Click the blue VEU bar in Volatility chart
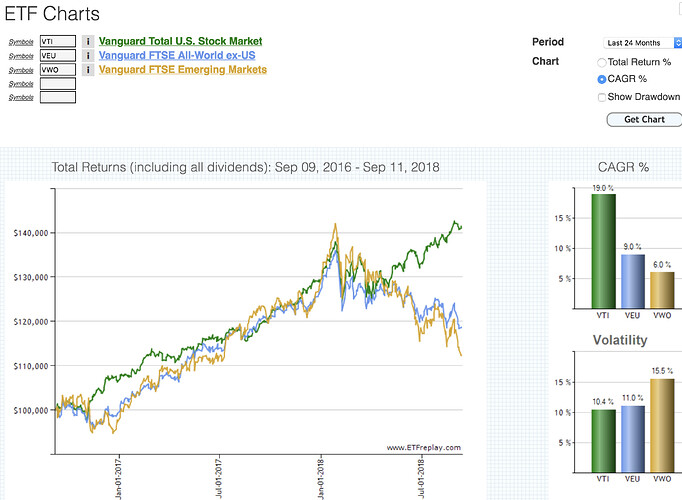Image resolution: width=682 pixels, height=500 pixels. point(633,439)
